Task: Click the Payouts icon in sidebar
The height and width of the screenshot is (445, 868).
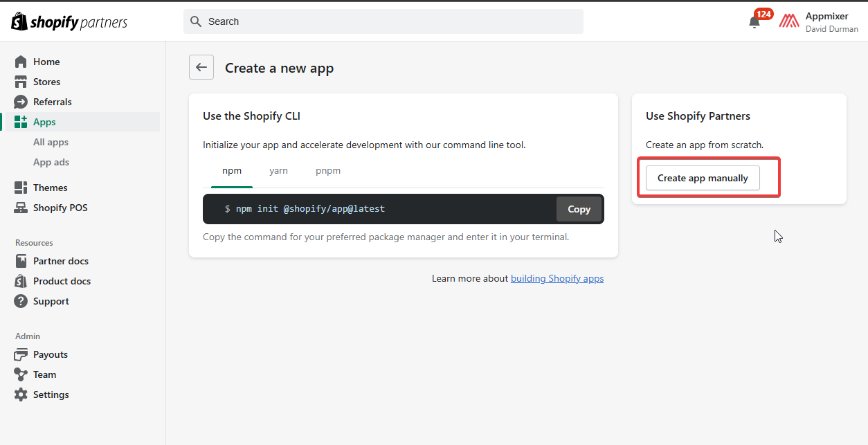Action: (21, 354)
